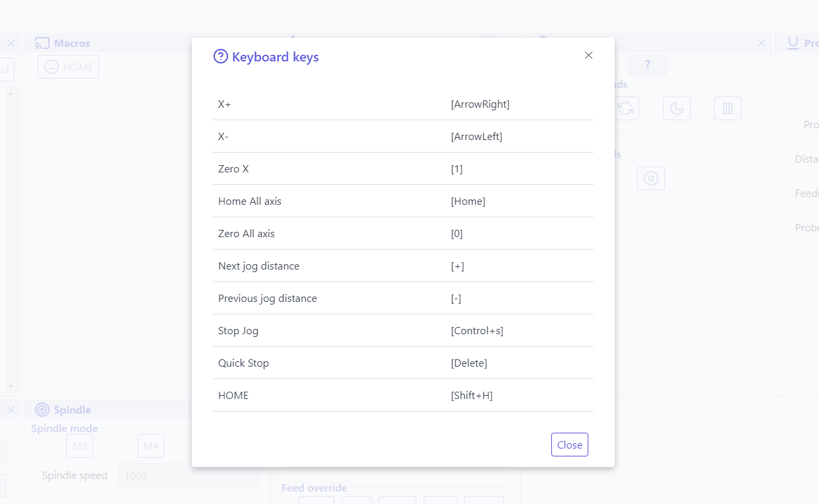Click the Macros panel cast icon
This screenshot has width=819, height=504.
point(42,44)
